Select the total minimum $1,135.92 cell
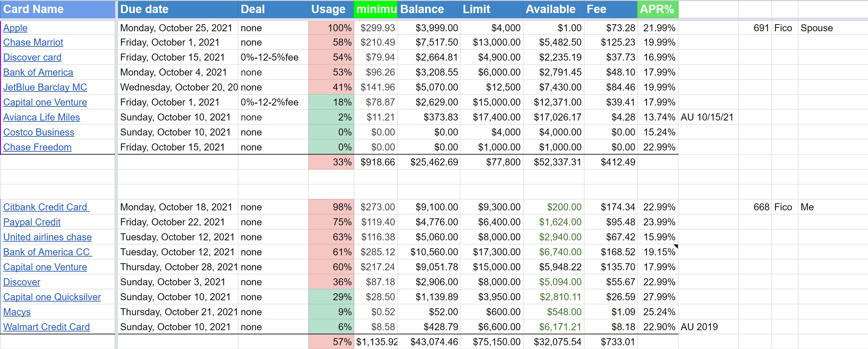The width and height of the screenshot is (868, 349). tap(376, 342)
